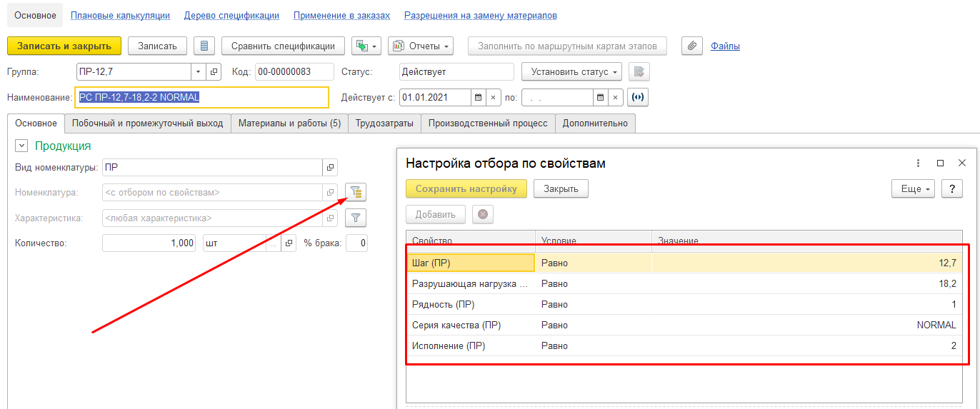Image resolution: width=980 pixels, height=409 pixels.
Task: Click into the Количество field
Action: pos(149,243)
